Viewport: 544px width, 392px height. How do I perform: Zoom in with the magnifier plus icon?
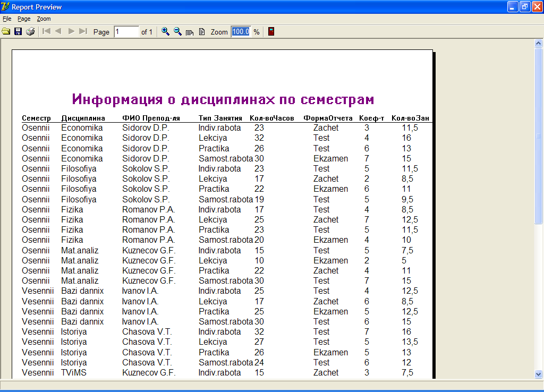pos(166,31)
